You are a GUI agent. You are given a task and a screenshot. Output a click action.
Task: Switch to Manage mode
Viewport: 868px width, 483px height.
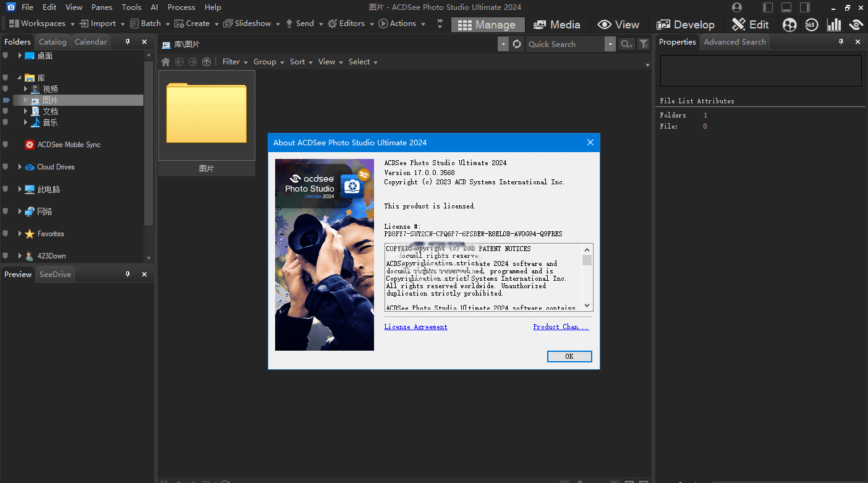coord(488,25)
